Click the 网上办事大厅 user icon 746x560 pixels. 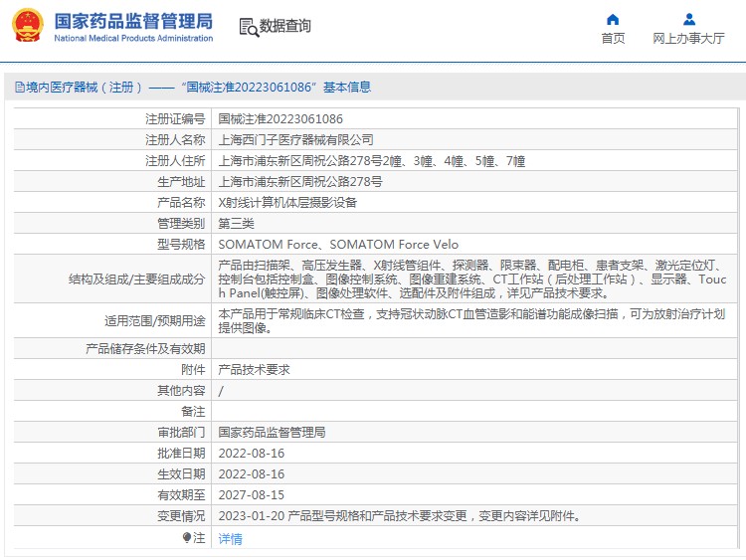[689, 20]
